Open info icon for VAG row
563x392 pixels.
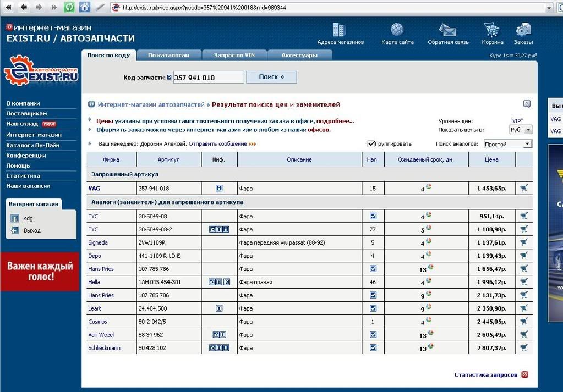click(219, 188)
